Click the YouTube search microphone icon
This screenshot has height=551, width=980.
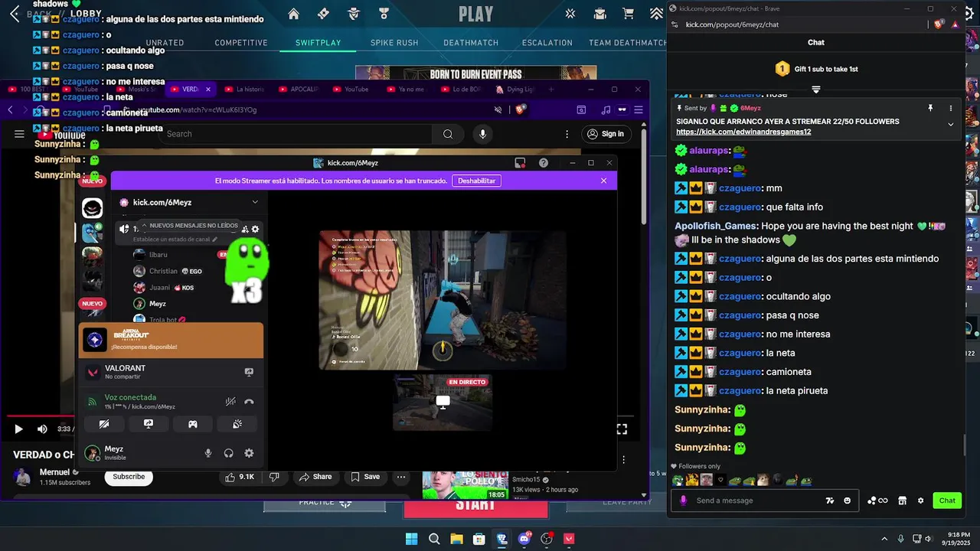pyautogui.click(x=482, y=134)
